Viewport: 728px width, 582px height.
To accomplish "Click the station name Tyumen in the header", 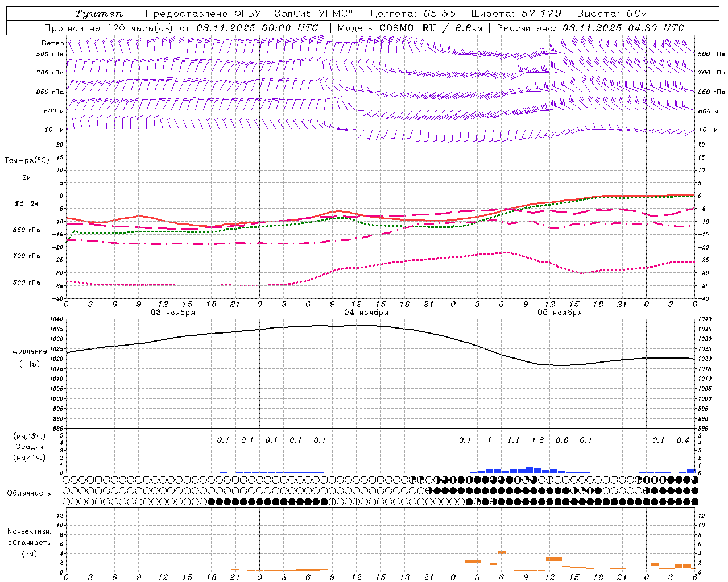I will point(99,14).
